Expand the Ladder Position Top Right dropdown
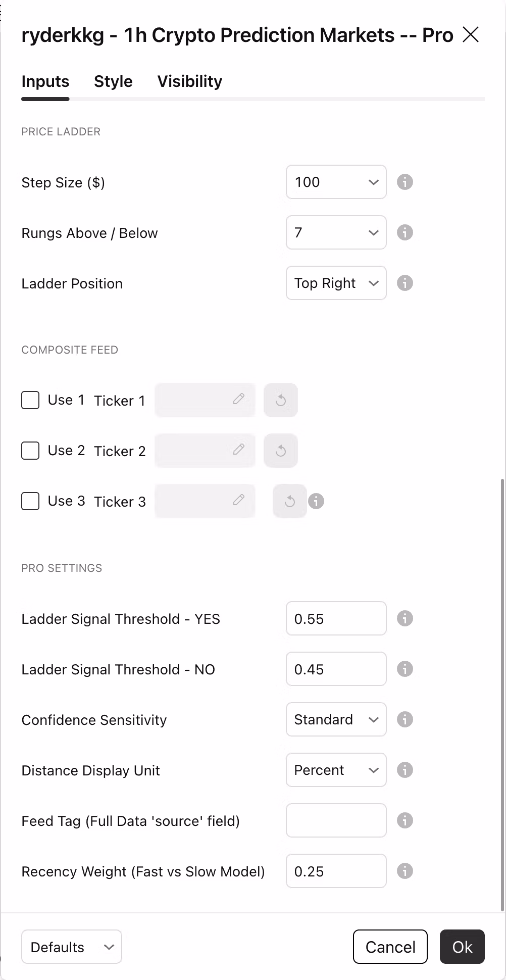The image size is (506, 980). [336, 283]
